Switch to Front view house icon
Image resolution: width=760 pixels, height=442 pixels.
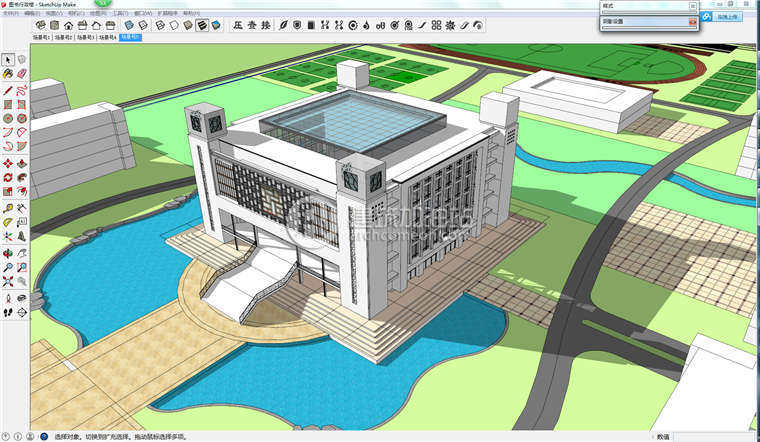69,25
